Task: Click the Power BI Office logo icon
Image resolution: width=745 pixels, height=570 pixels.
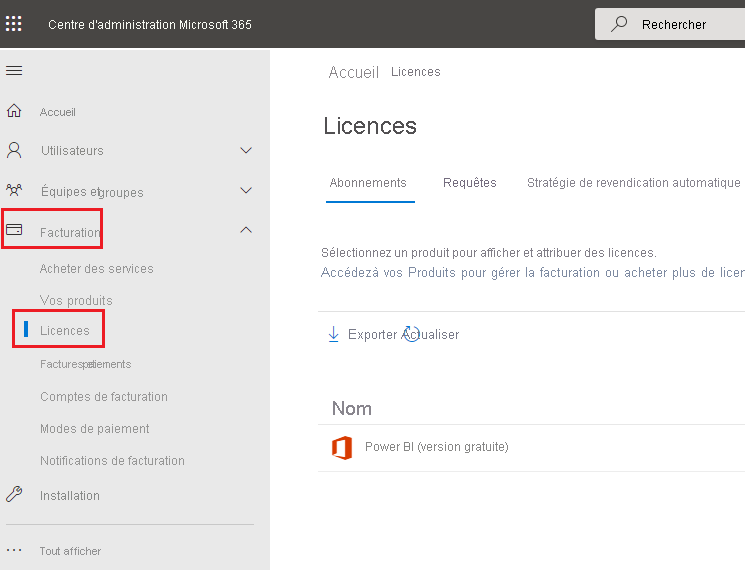Action: click(x=342, y=447)
